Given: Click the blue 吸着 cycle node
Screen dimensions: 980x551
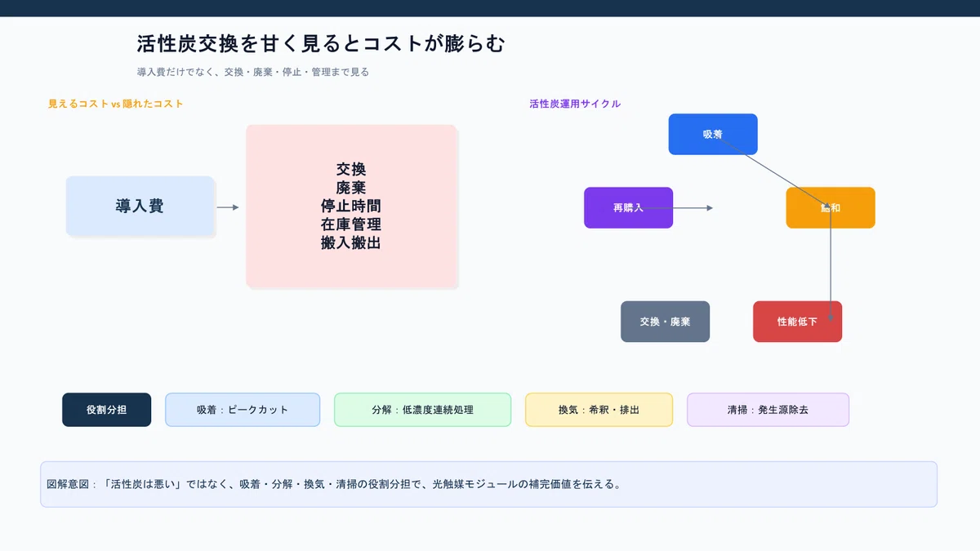Looking at the screenshot, I should coord(713,134).
